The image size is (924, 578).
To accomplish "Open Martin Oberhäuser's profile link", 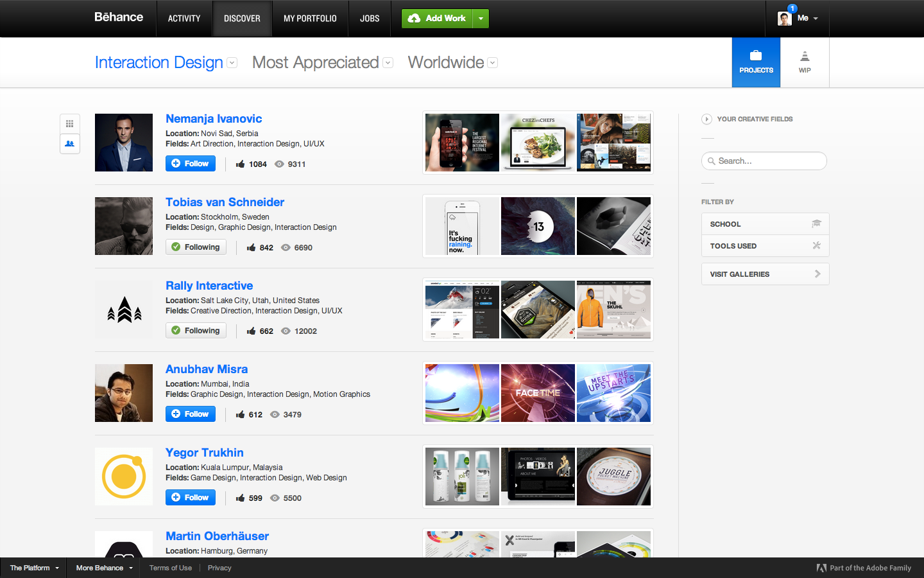I will tap(217, 536).
